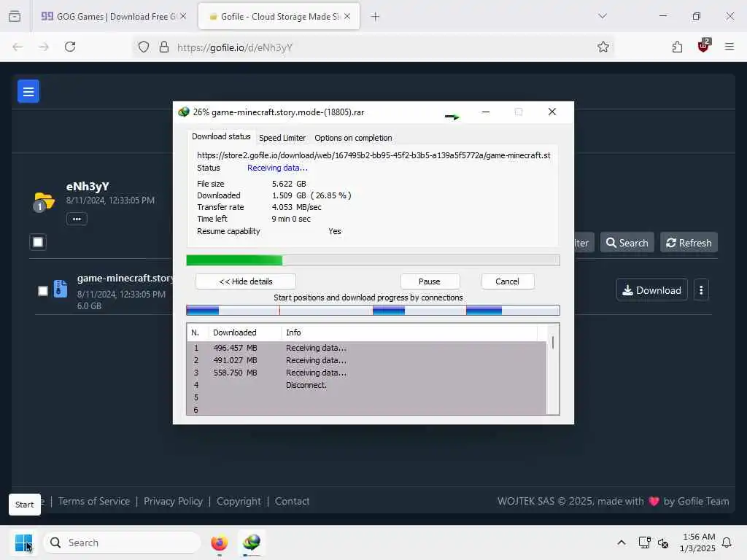Switch to the Speed Limiter tab
The width and height of the screenshot is (747, 560).
(x=282, y=138)
